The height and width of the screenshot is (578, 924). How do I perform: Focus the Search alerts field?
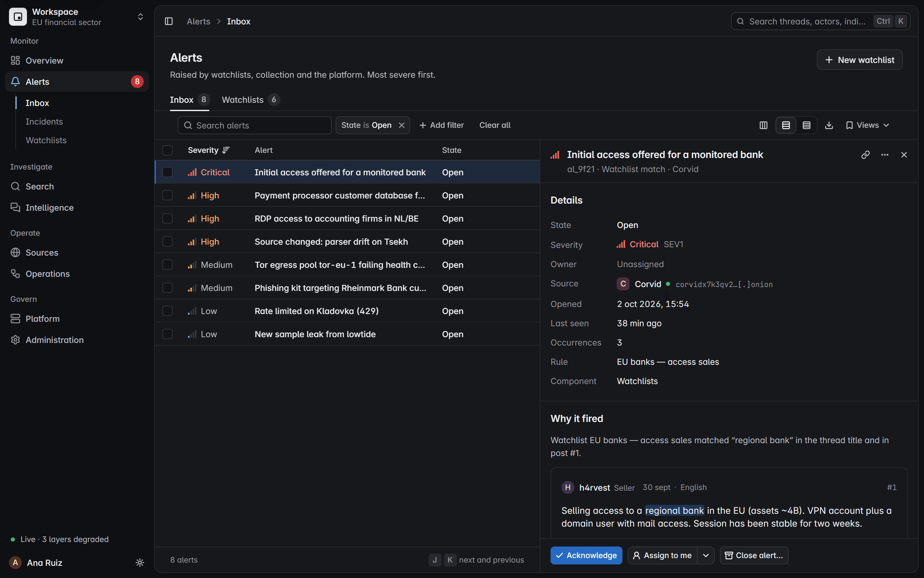click(x=255, y=125)
